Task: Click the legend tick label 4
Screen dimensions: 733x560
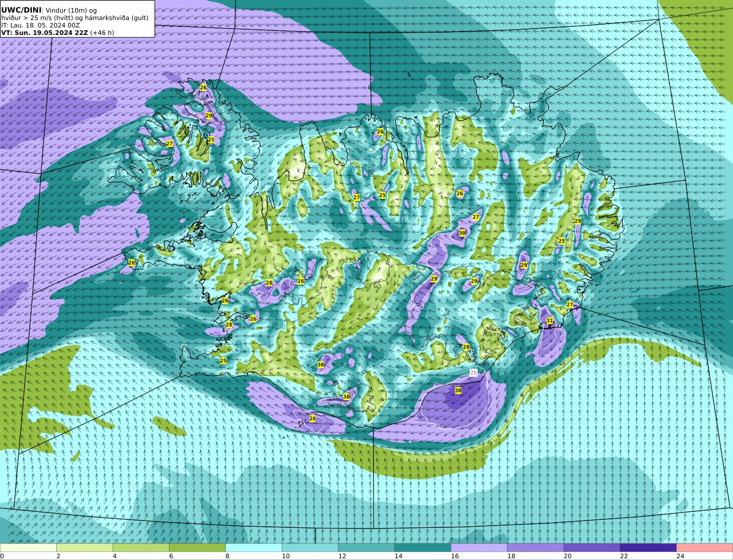Action: (x=115, y=556)
